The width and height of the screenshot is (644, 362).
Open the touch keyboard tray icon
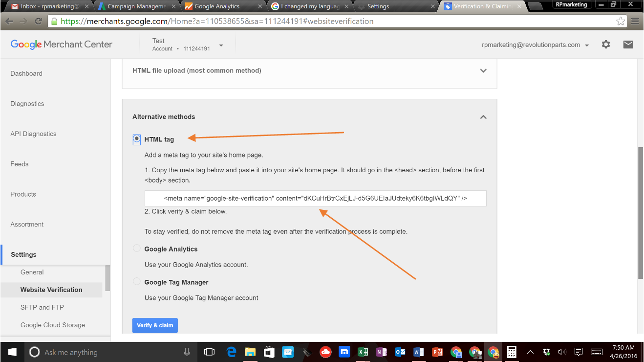597,352
